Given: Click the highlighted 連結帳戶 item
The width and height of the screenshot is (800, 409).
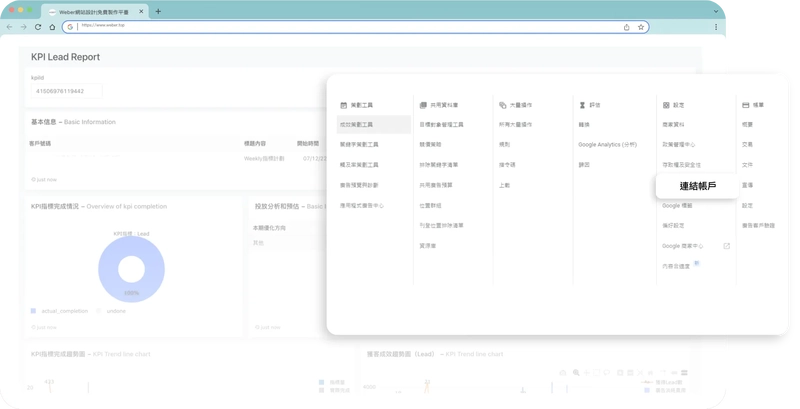Looking at the screenshot, I should click(x=697, y=186).
